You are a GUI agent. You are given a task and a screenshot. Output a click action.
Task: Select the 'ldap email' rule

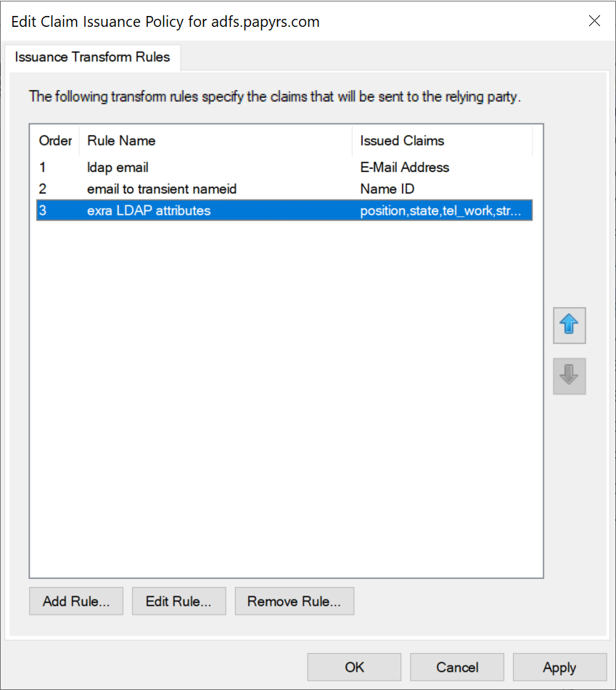[x=118, y=168]
